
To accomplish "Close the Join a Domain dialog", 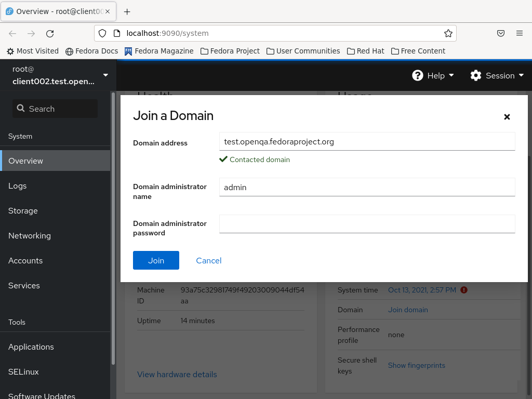I will tap(507, 117).
